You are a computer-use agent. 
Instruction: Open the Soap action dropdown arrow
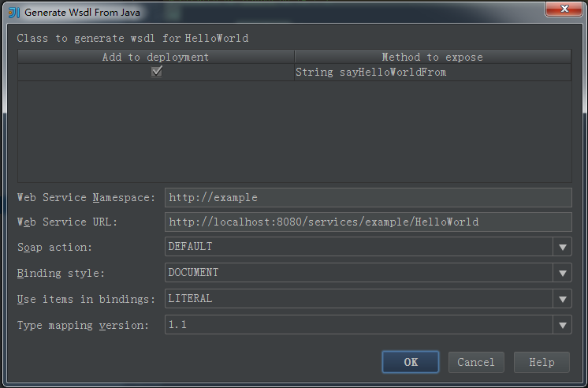tap(562, 247)
